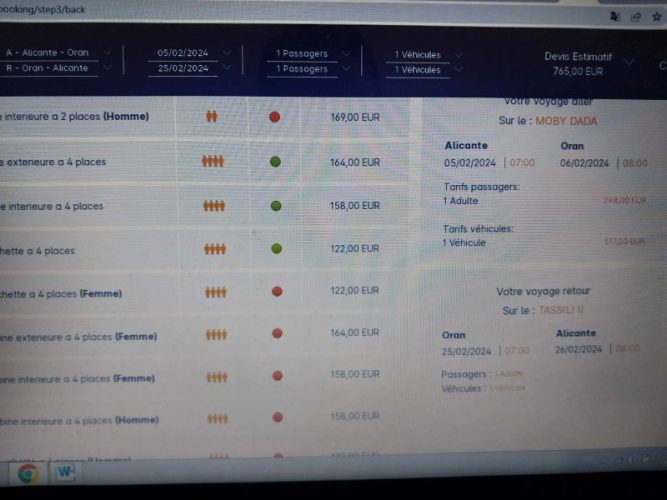Click the people icon for exterieure a 4 places
Screen dimensions: 667x500
(x=213, y=161)
